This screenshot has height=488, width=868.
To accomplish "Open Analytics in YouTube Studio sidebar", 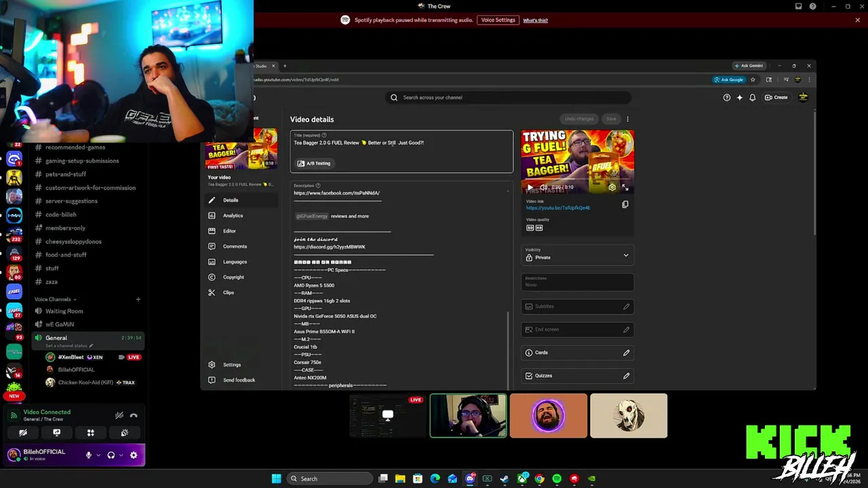I will pos(241,216).
